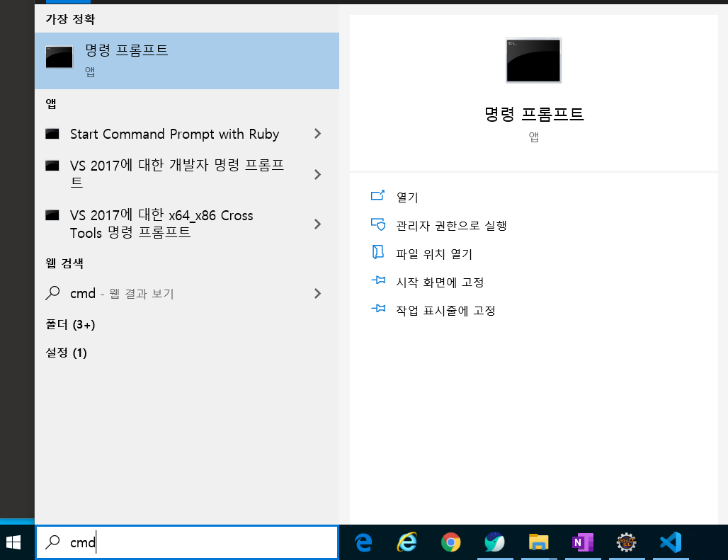The height and width of the screenshot is (560, 728).
Task: Expand the 폴더 (3+) section
Action: pyautogui.click(x=70, y=324)
